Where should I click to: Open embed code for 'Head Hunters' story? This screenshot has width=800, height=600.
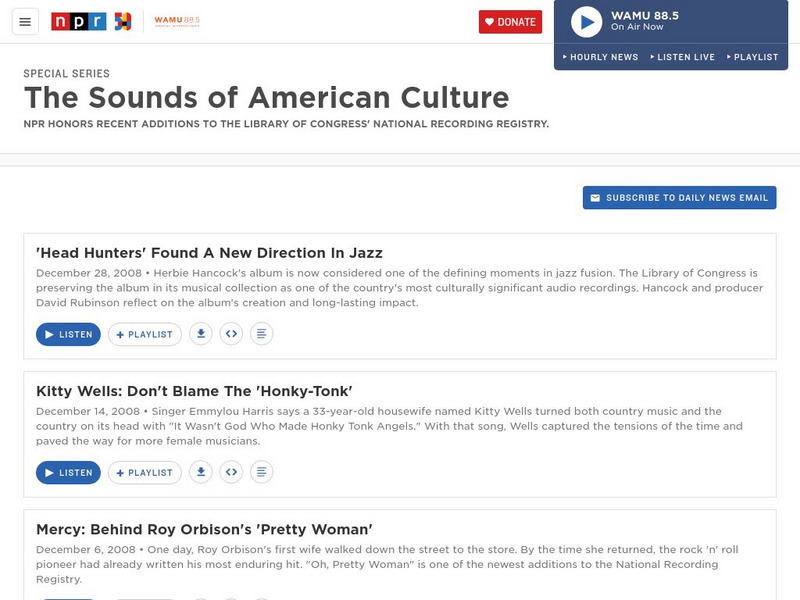click(x=231, y=334)
